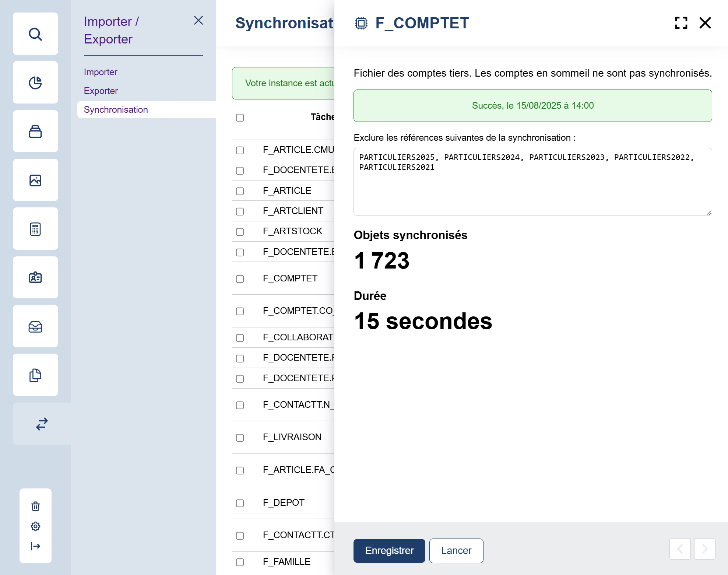Go to next task with right chevron
The width and height of the screenshot is (728, 575).
pos(704,549)
